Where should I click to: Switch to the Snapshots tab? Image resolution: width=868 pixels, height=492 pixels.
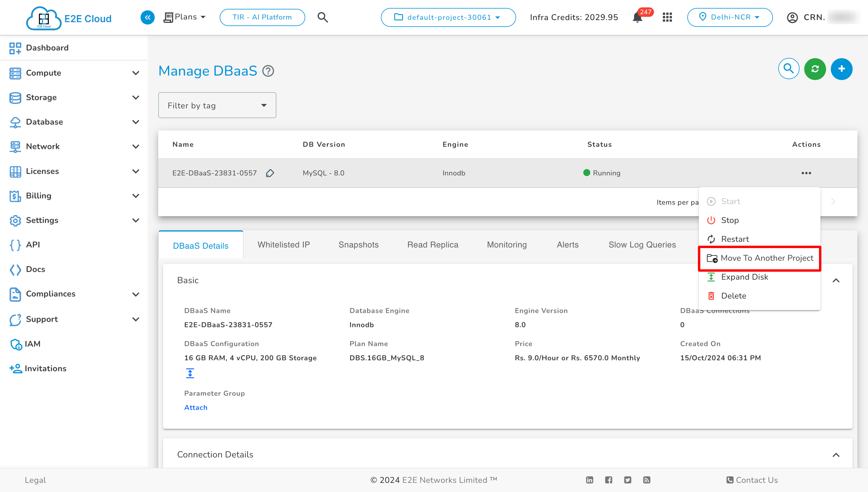(358, 245)
